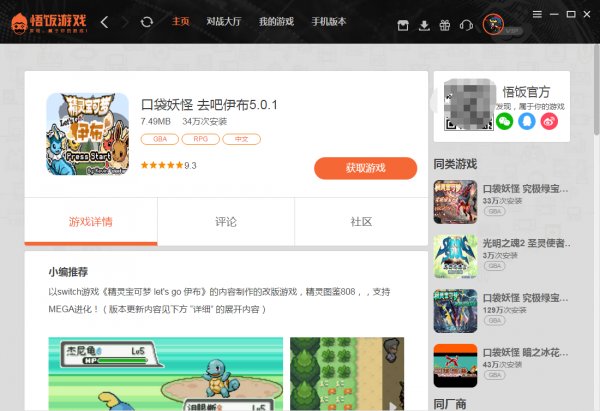This screenshot has width=600, height=411.
Task: Maximize the window
Action: click(571, 15)
